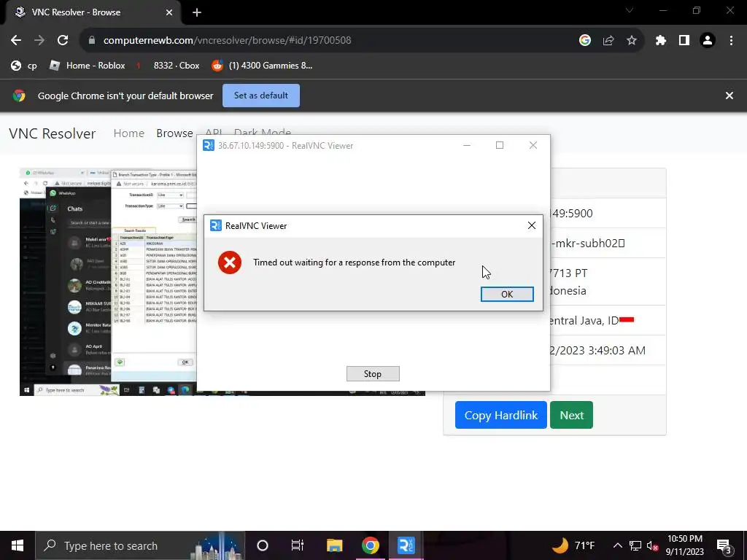Click the network icon in system tray
The image size is (747, 560).
pos(635,545)
